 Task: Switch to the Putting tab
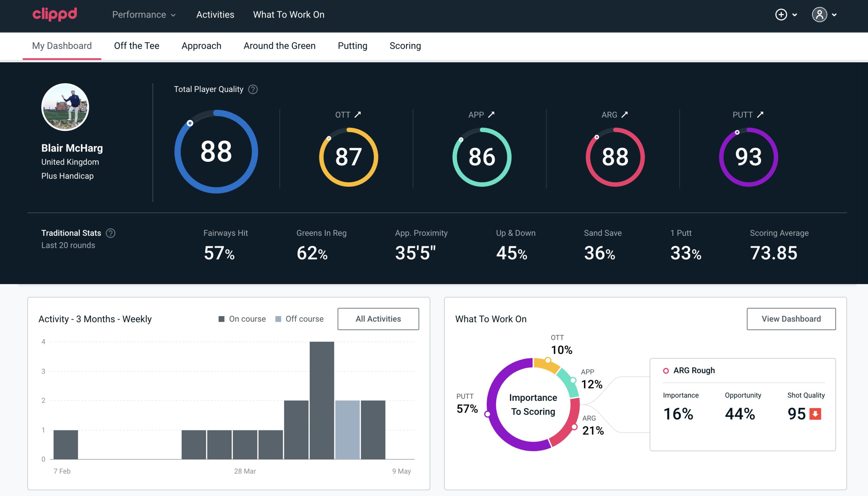point(352,45)
